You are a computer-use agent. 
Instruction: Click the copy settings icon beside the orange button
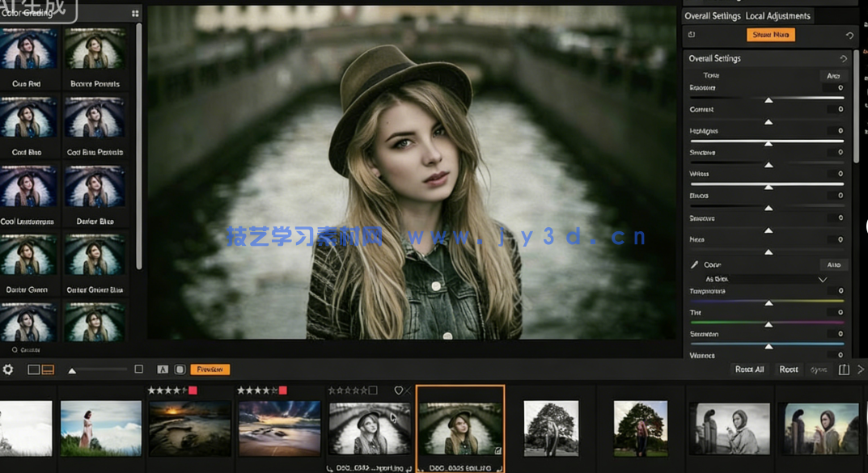(x=692, y=35)
